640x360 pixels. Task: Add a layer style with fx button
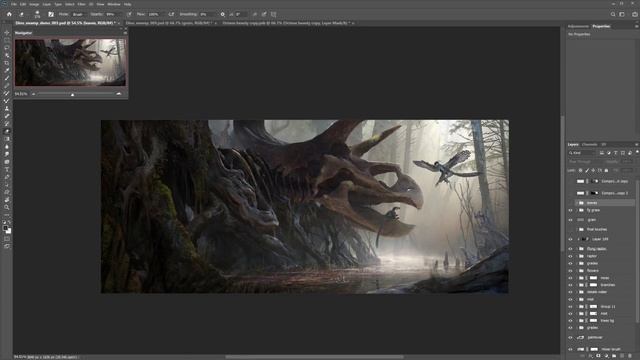click(591, 356)
